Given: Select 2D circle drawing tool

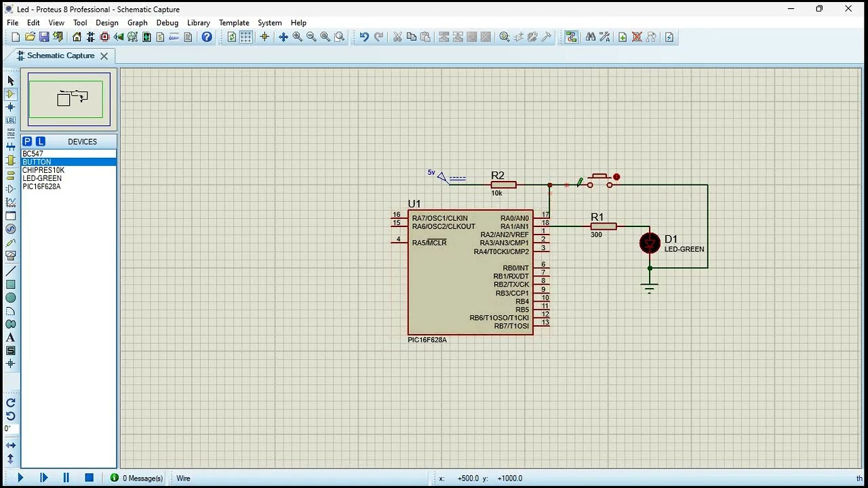Looking at the screenshot, I should (11, 298).
